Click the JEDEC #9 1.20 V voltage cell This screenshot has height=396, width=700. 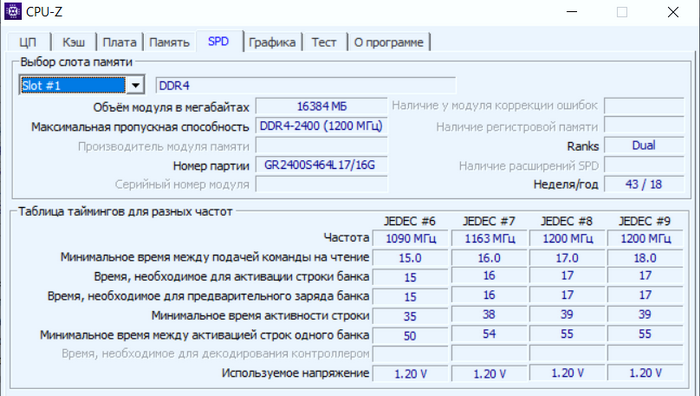[x=645, y=373]
